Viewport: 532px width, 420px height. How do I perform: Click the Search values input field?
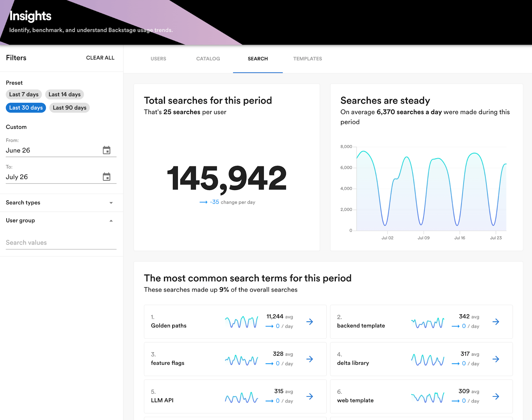pyautogui.click(x=61, y=242)
